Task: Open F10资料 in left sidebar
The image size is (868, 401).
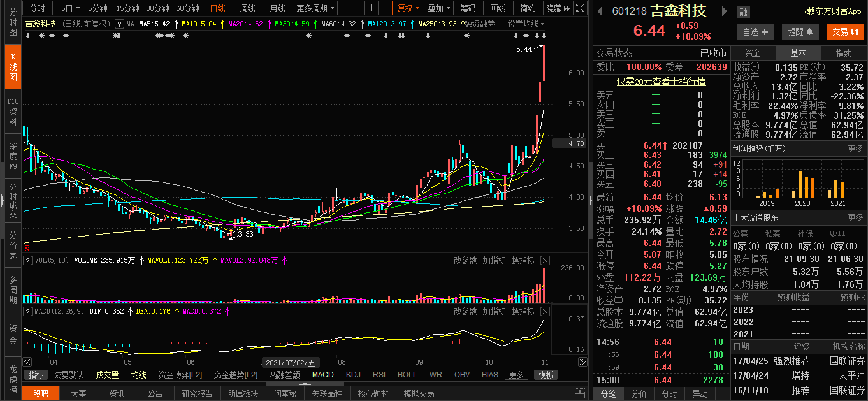Action: (13, 112)
